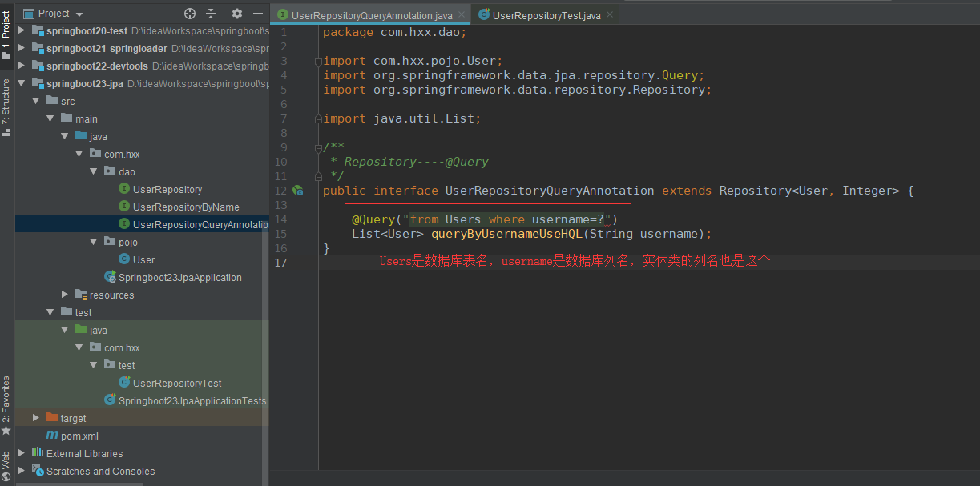Viewport: 980px width, 486px height.
Task: Click the gutter implementation icon on line 12
Action: [298, 191]
